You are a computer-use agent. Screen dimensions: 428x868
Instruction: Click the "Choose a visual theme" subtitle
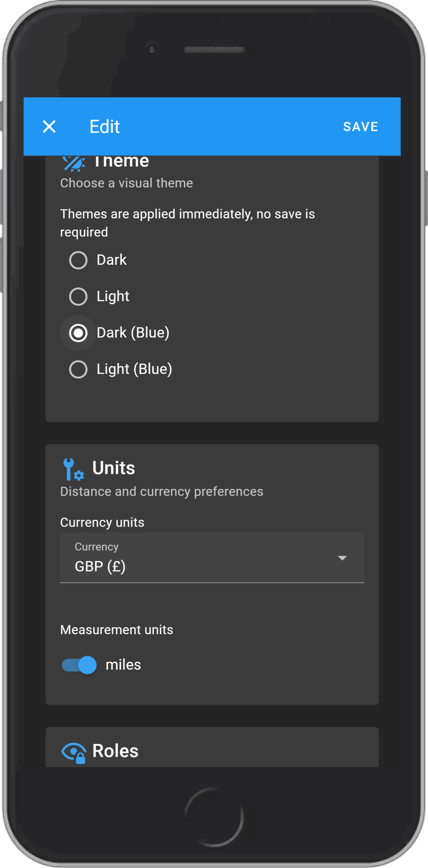click(x=127, y=183)
